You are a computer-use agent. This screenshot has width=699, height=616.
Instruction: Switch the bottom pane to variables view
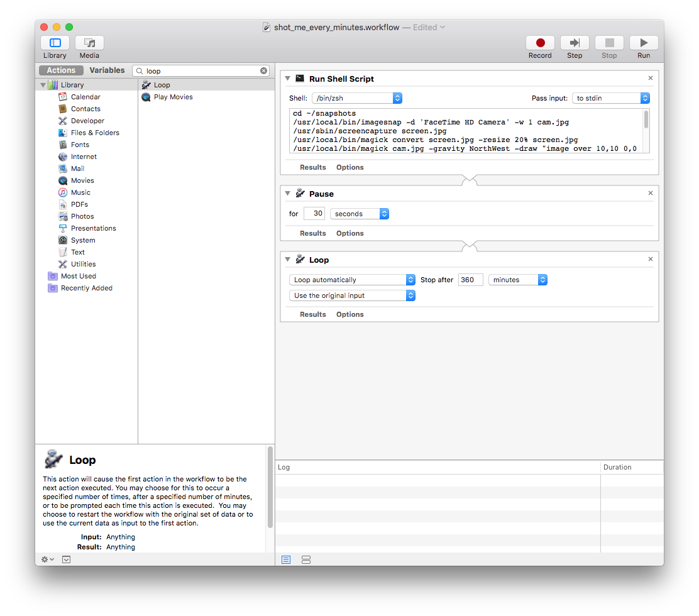point(305,560)
